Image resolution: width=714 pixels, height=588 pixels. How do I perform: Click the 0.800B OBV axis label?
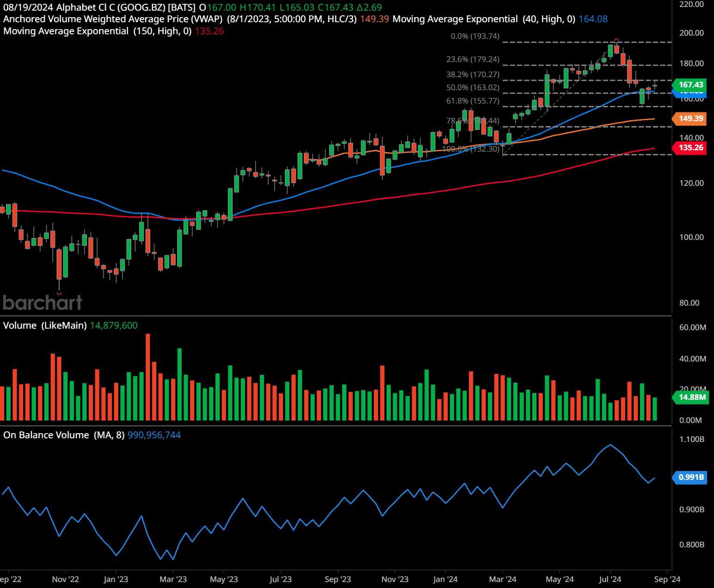coord(691,545)
